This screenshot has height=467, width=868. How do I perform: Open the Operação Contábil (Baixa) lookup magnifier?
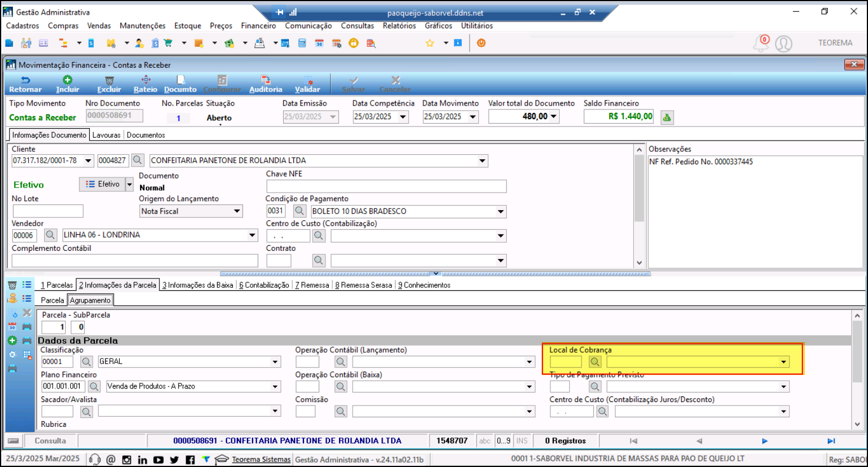point(340,387)
